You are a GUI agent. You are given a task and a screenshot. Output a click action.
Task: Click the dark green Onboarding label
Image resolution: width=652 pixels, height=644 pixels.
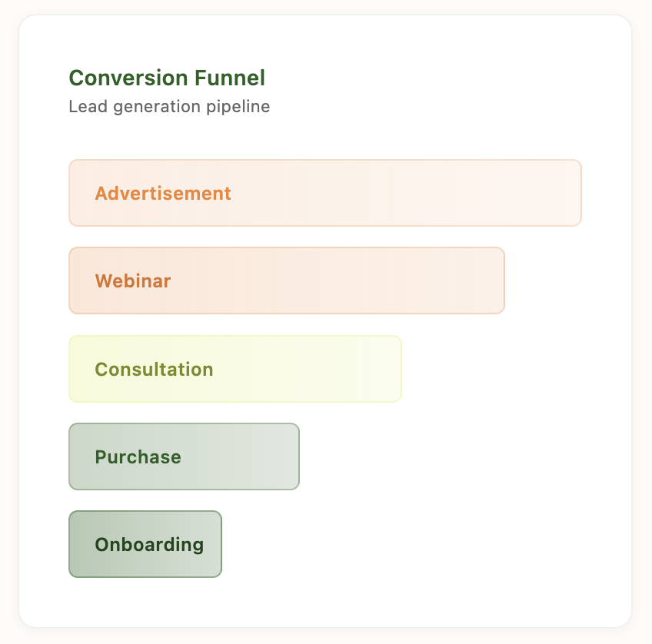[x=149, y=544]
